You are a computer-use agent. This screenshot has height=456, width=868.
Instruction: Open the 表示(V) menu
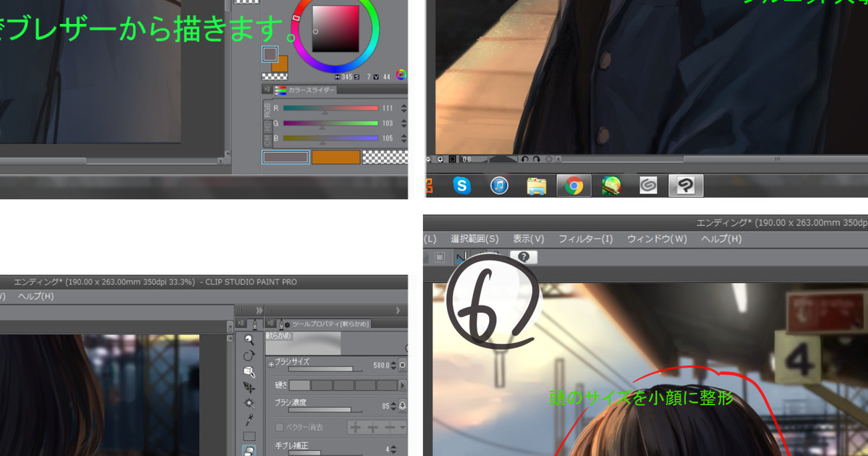pyautogui.click(x=529, y=239)
